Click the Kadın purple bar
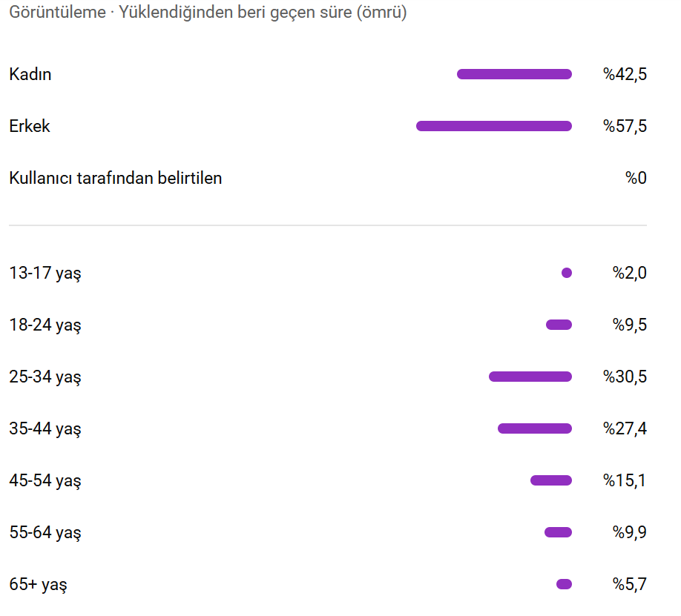681x616 pixels. pyautogui.click(x=514, y=74)
